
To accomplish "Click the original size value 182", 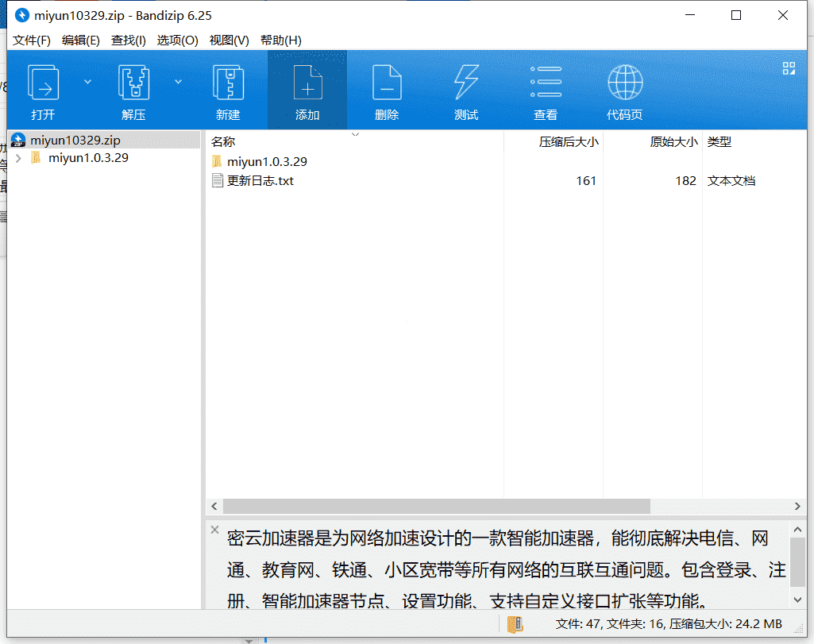I will click(x=685, y=180).
